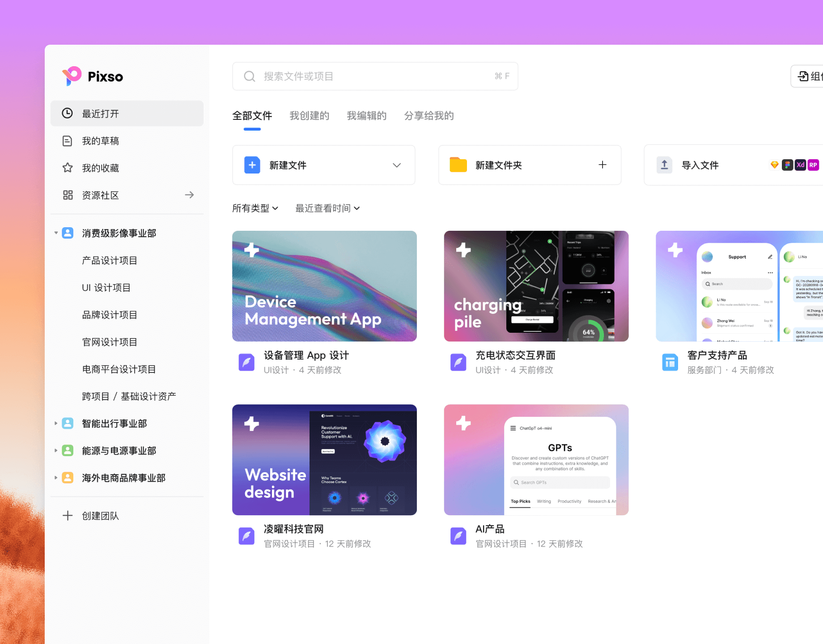Open 资源社区 via its arrow icon
This screenshot has width=823, height=644.
click(189, 195)
